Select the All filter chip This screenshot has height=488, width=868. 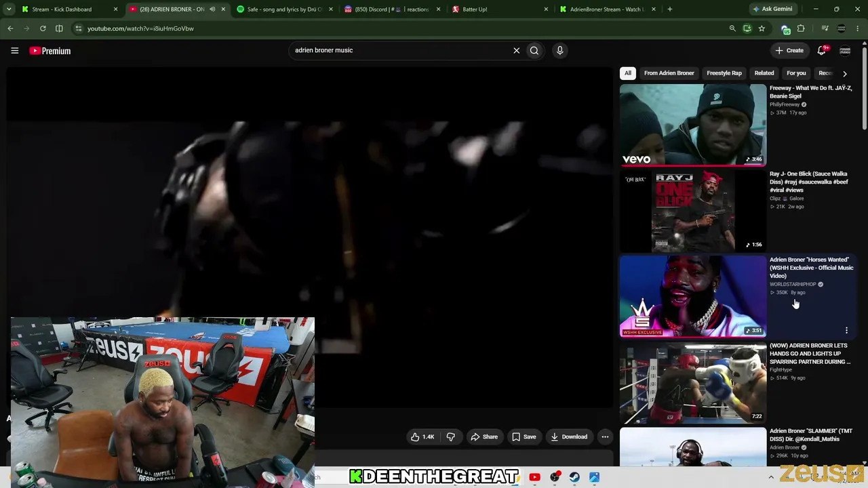click(x=628, y=73)
